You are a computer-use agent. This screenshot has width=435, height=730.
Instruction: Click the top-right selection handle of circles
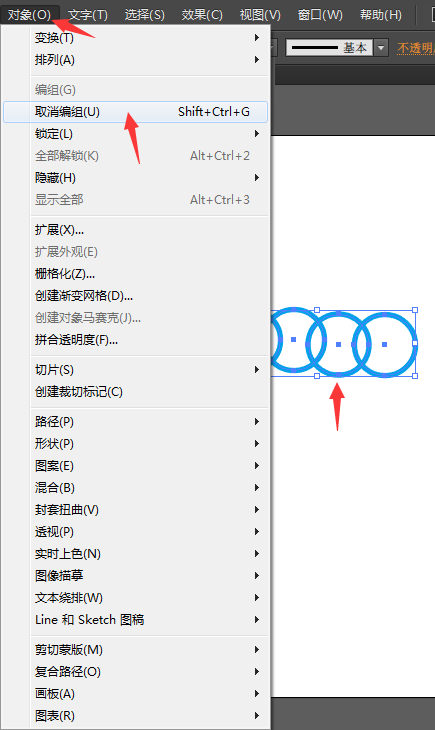(x=415, y=310)
